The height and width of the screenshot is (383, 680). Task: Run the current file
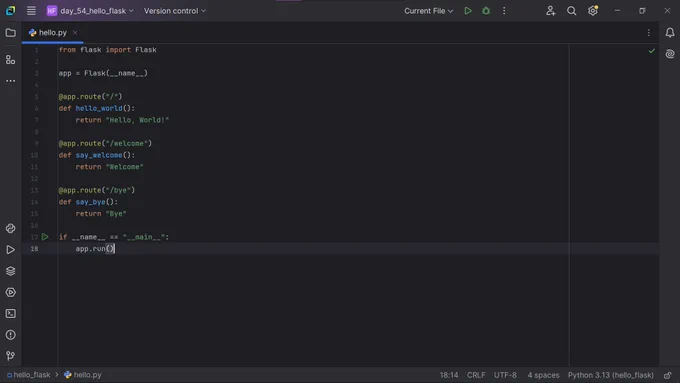click(468, 11)
